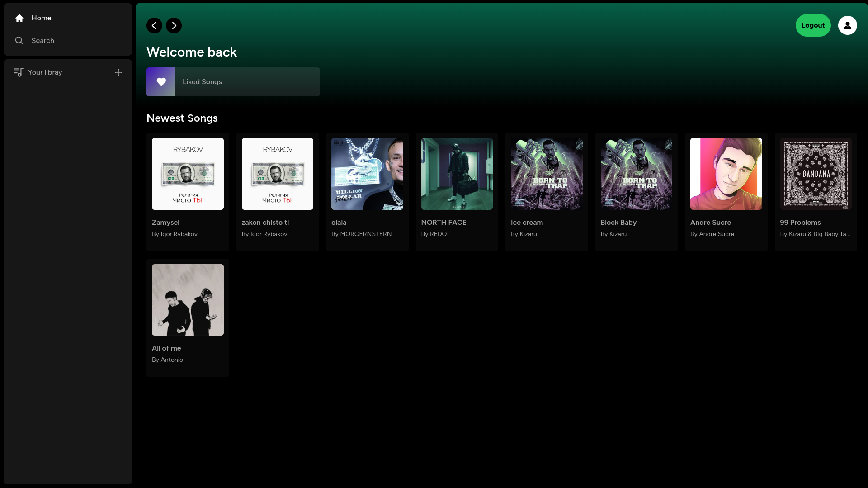Screen dimensions: 868x488
Task: Click the Welcome back heading
Action: coord(192,52)
